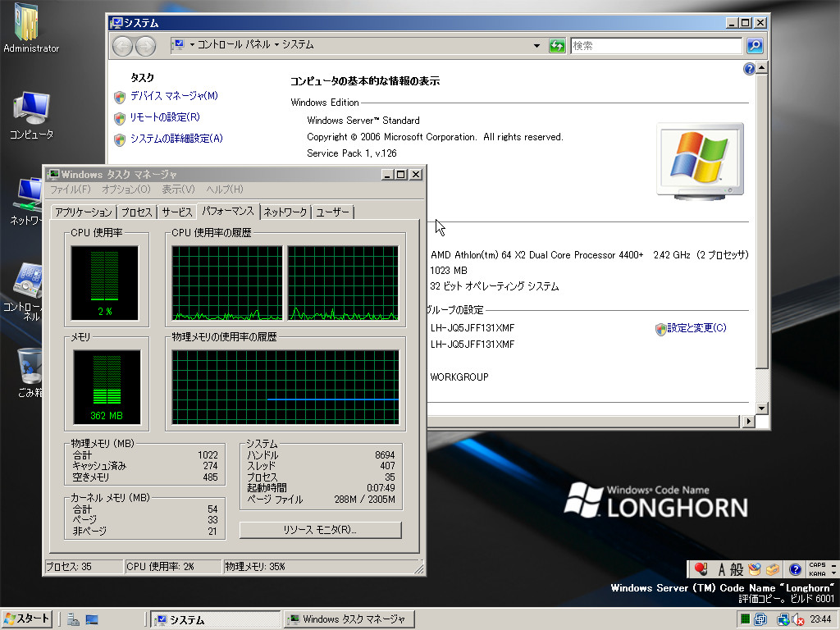Click the Back navigation arrow button
Viewport: 840px width, 630px height.
pos(123,46)
